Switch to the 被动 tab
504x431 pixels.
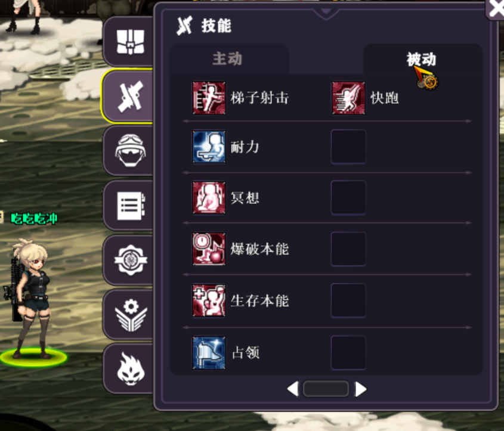[x=422, y=59]
